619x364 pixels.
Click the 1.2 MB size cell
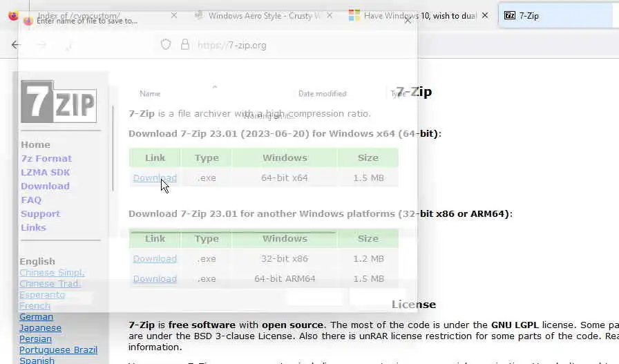(368, 259)
